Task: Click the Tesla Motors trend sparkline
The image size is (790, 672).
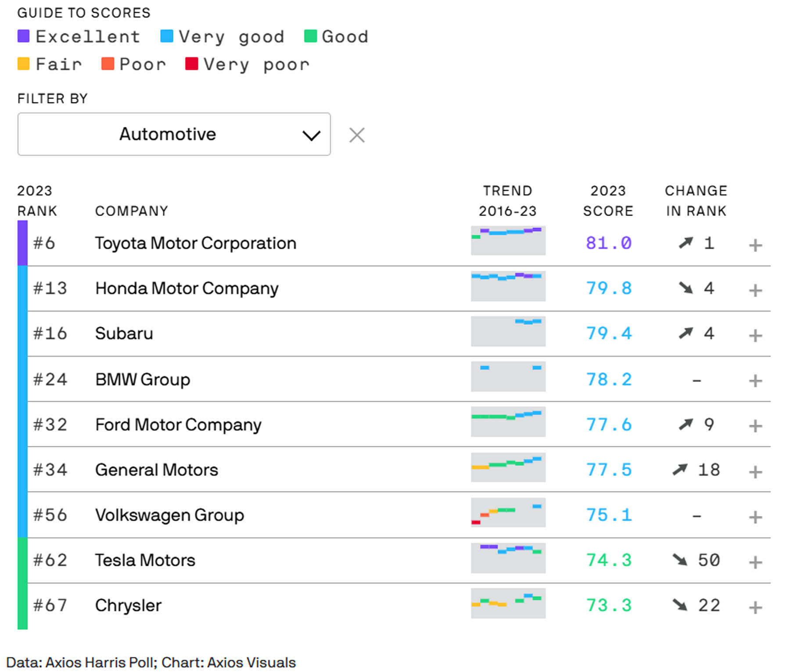Action: click(x=508, y=558)
